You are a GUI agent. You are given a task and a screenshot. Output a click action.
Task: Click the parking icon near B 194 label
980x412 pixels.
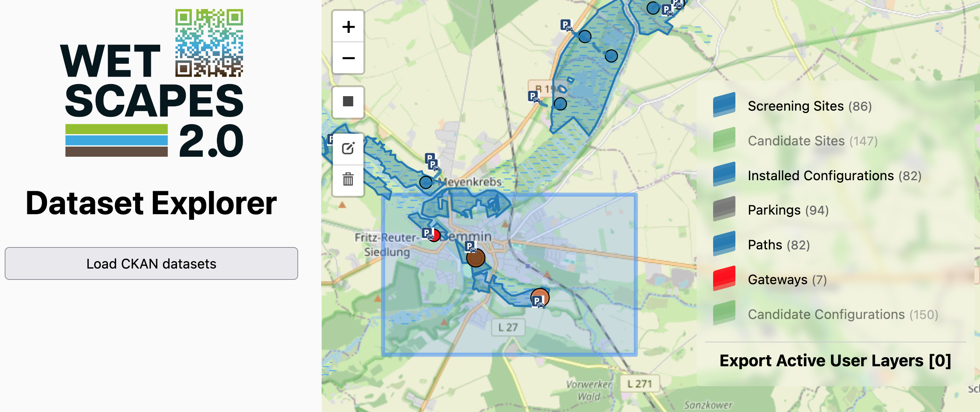[533, 96]
